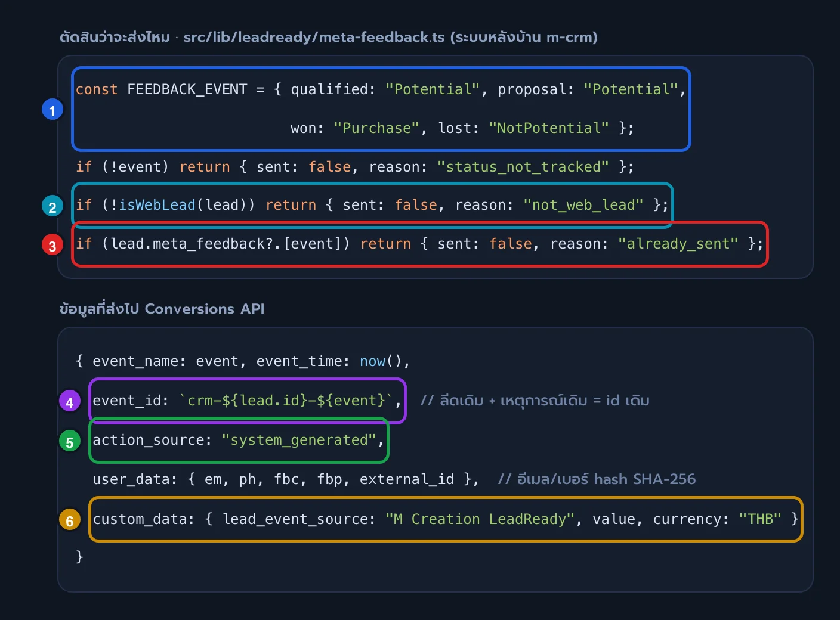Screen dimensions: 840x620
Task: Click the proposal: "Potential" entry
Action: coord(588,89)
